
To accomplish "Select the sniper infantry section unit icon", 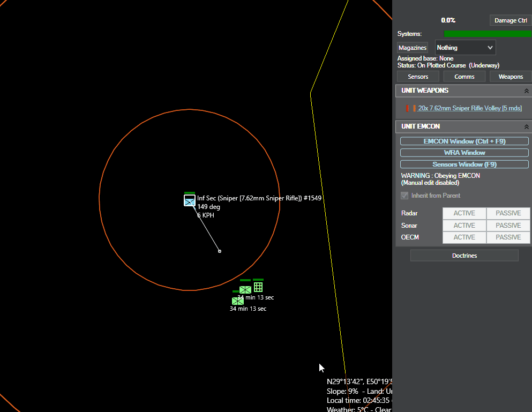I will point(189,200).
